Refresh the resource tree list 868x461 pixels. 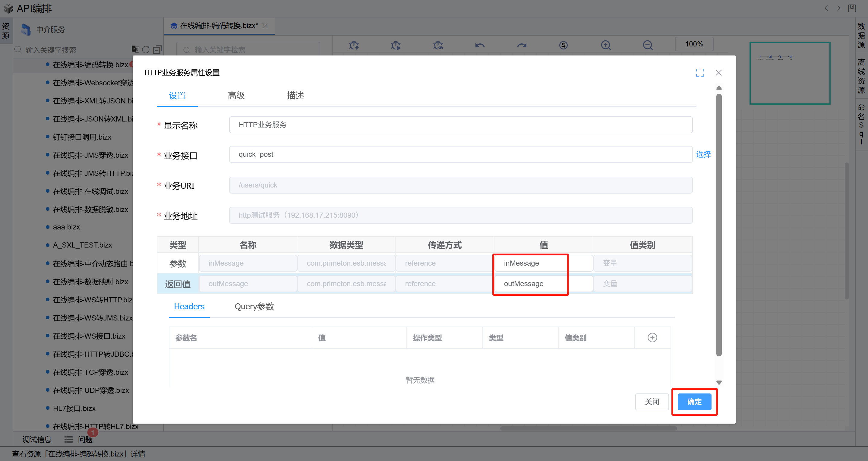pyautogui.click(x=146, y=50)
